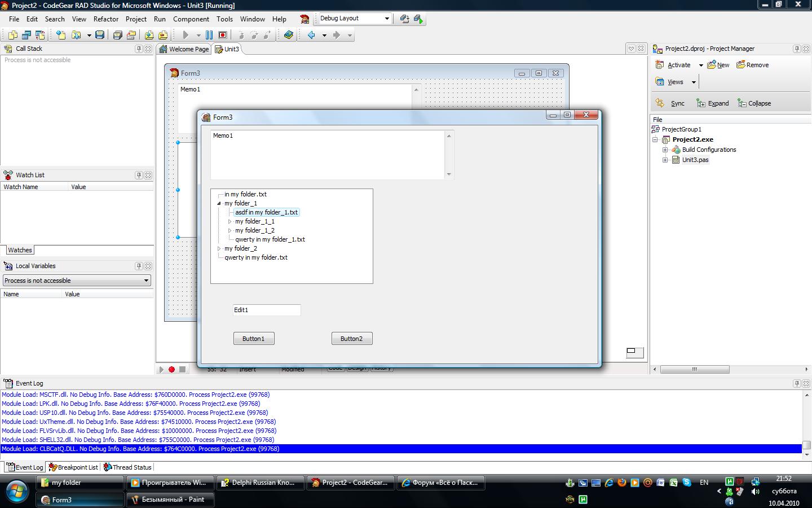Click the Project Manager horizontal scrollbar
812x508 pixels.
coord(695,369)
